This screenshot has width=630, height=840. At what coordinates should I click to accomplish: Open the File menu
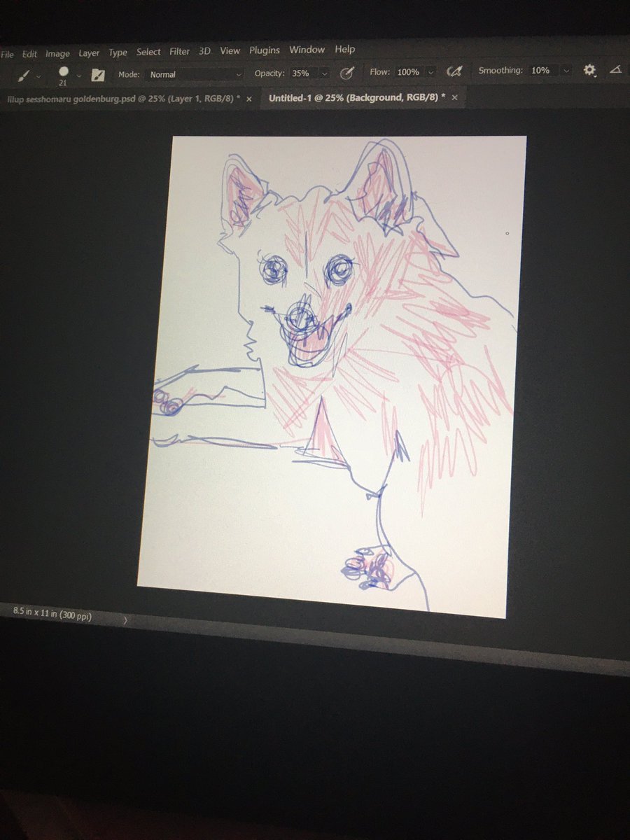coord(7,54)
